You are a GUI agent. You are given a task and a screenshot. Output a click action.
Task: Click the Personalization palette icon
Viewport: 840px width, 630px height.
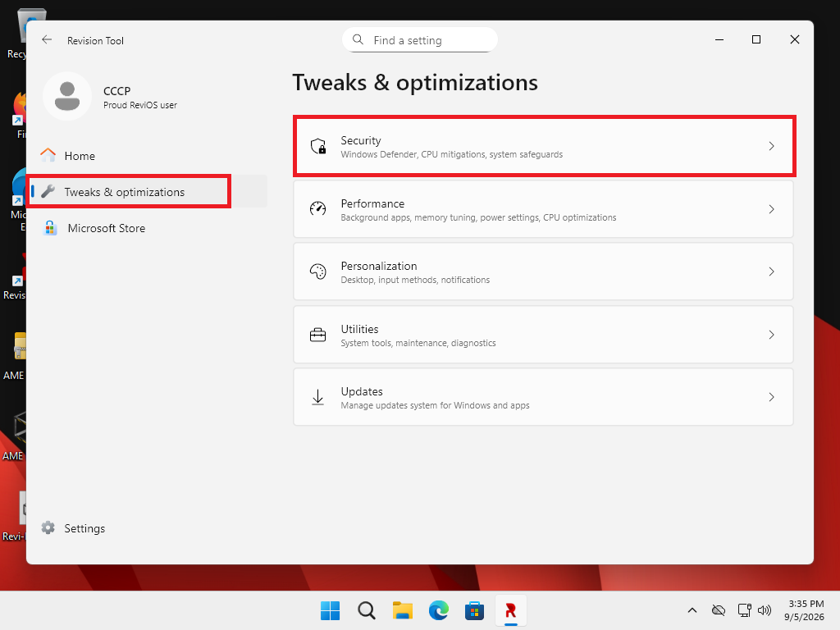click(318, 272)
